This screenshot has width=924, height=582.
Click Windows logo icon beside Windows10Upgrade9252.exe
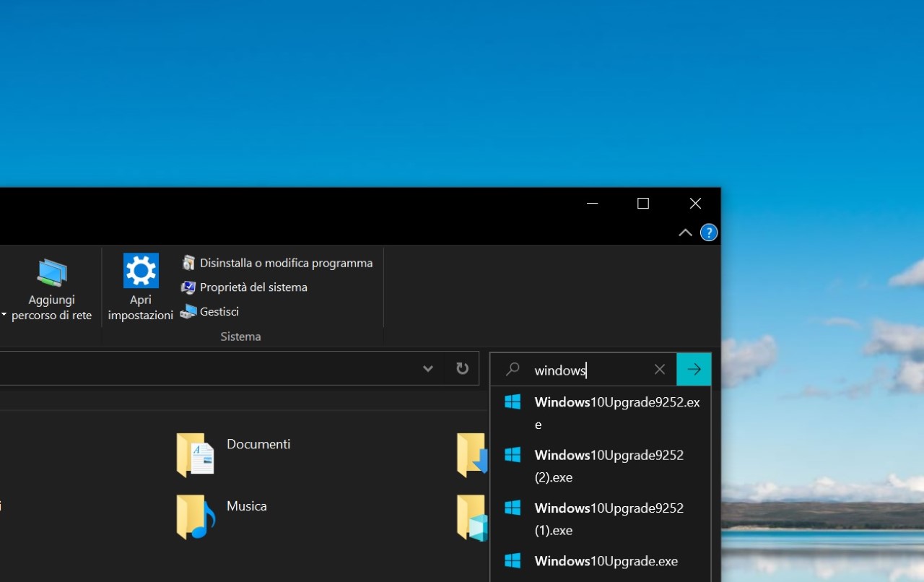[513, 402]
